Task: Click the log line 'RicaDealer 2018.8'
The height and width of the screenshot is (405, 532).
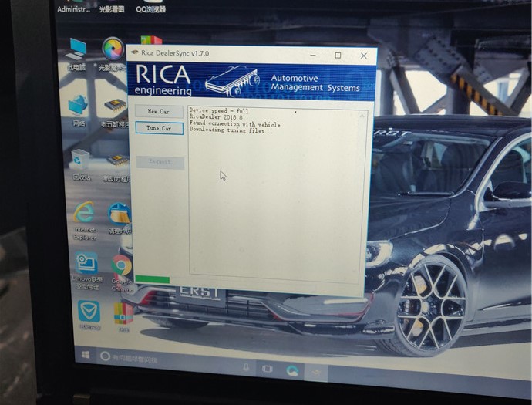Action: pos(216,117)
